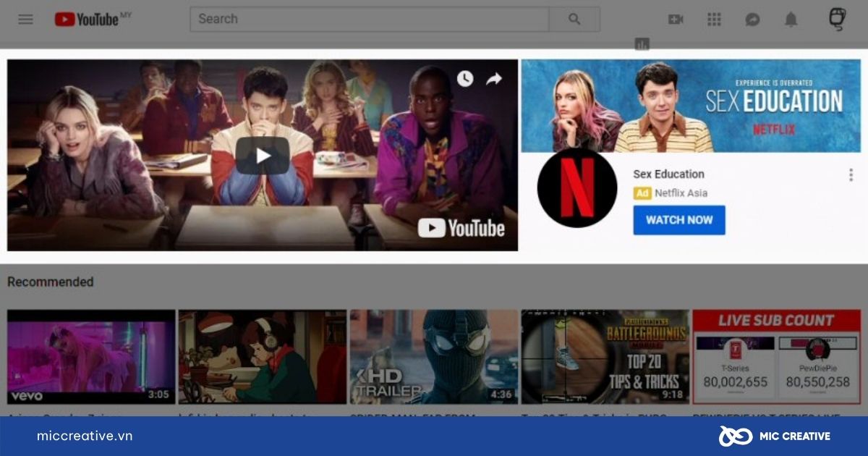Open the ad's three-dot options menu
Viewport: 868px width, 456px height.
(851, 174)
